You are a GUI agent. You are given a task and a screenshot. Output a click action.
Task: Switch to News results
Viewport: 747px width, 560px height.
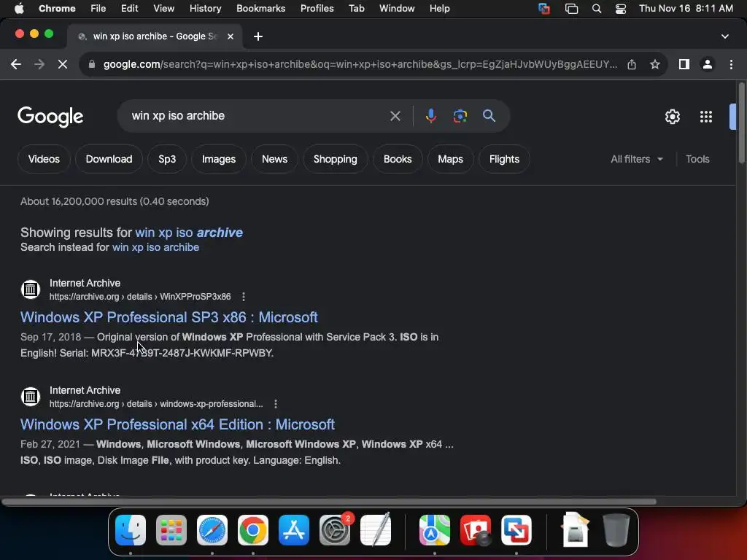coord(274,159)
